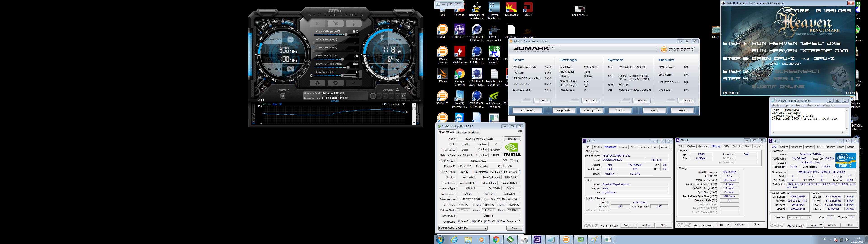This screenshot has height=244, width=868.
Task: Switch to Sensors tab in GPU-Z
Action: click(461, 132)
